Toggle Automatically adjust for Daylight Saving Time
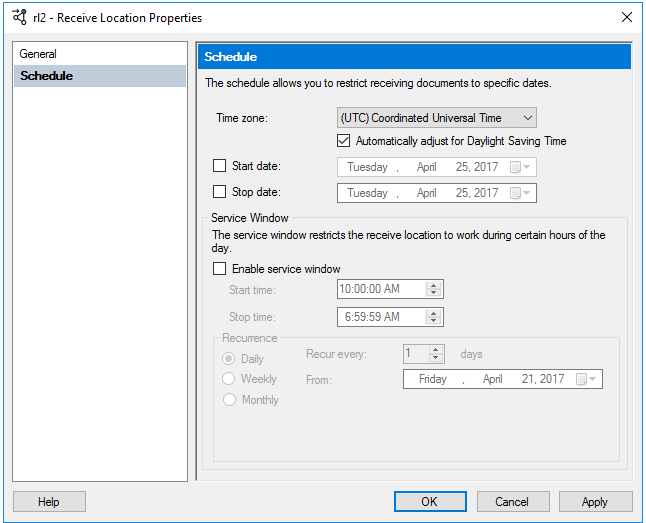 coord(344,141)
